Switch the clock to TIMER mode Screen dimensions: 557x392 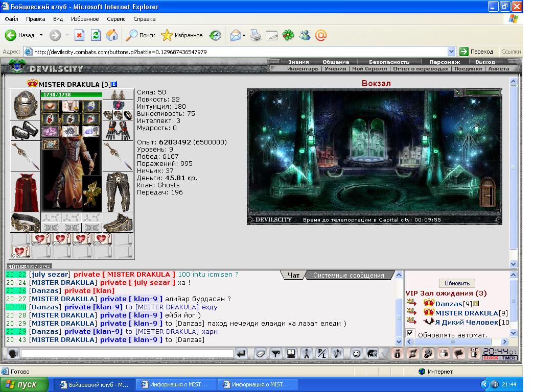coord(508,358)
